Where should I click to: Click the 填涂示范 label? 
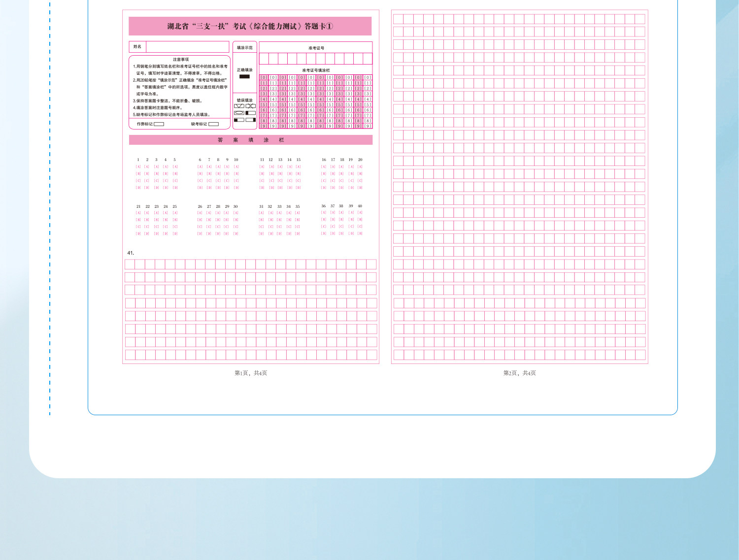[x=245, y=48]
